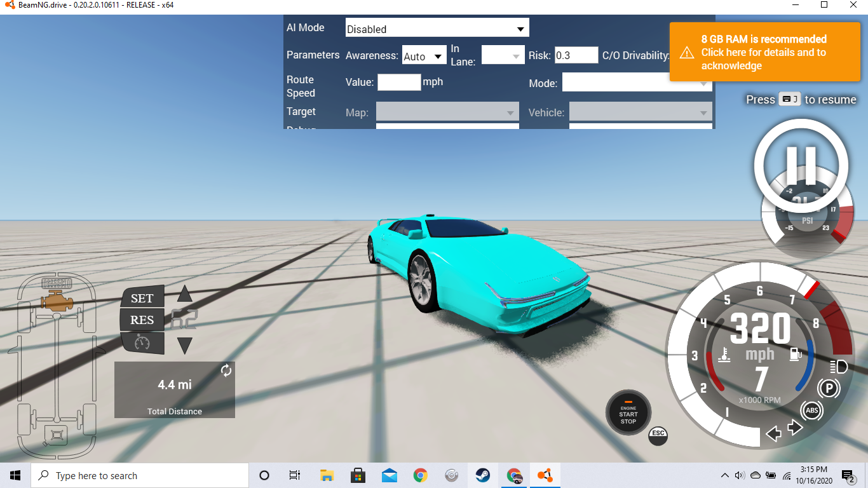This screenshot has height=488, width=868.
Task: Open File Explorer from the taskbar
Action: 327,475
